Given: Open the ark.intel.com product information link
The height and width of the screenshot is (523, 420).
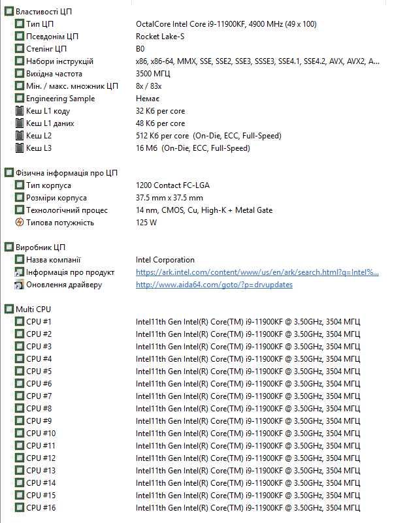Looking at the screenshot, I should click(257, 272).
